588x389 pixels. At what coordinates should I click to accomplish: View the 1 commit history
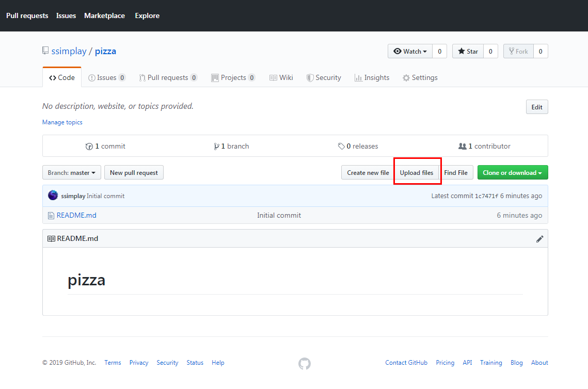coord(105,146)
